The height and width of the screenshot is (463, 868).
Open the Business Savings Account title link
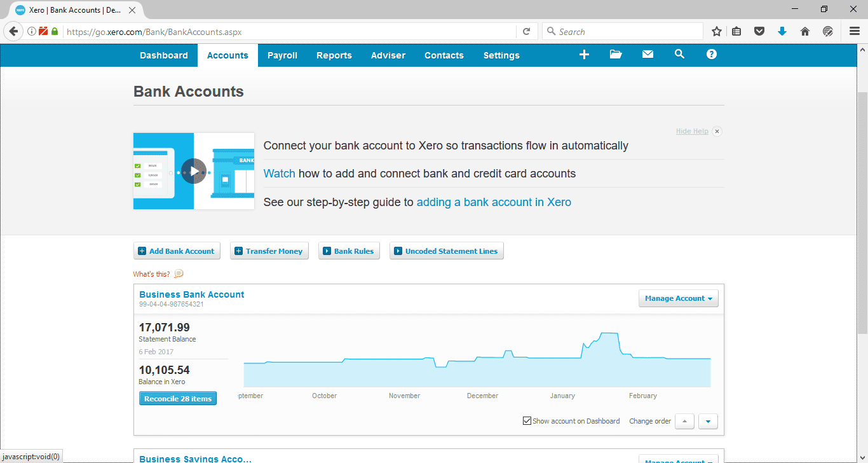(196, 459)
